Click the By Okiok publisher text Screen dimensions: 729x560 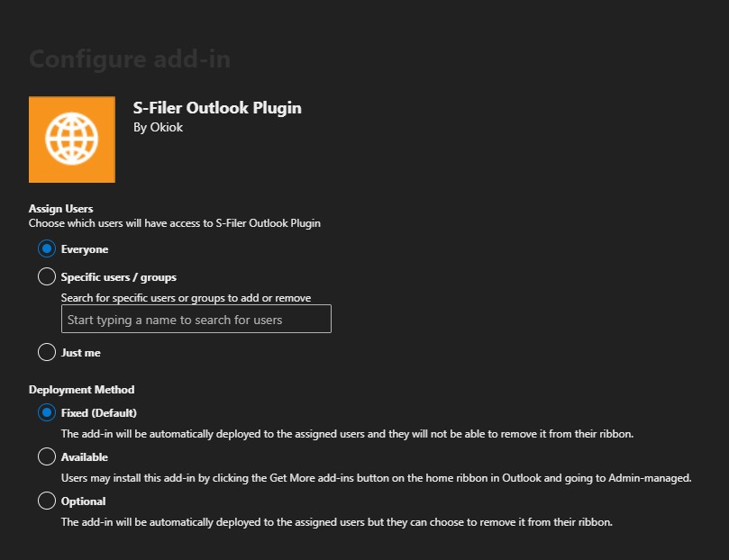[x=158, y=127]
